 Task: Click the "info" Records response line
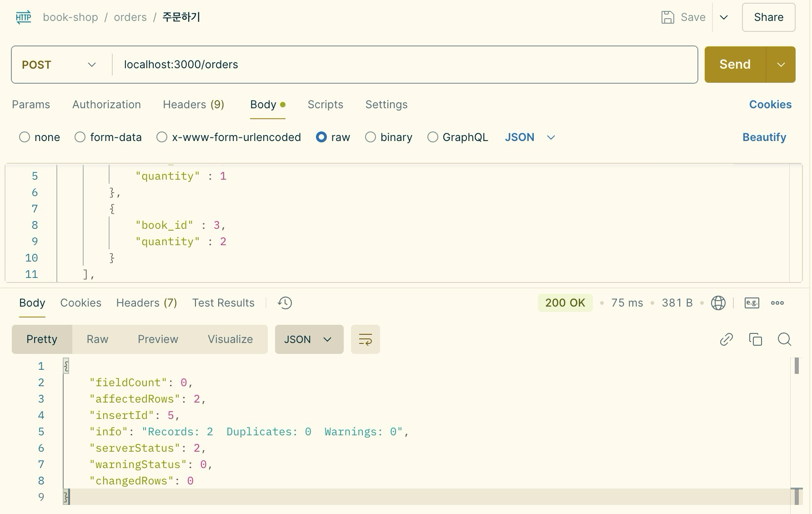pyautogui.click(x=249, y=432)
